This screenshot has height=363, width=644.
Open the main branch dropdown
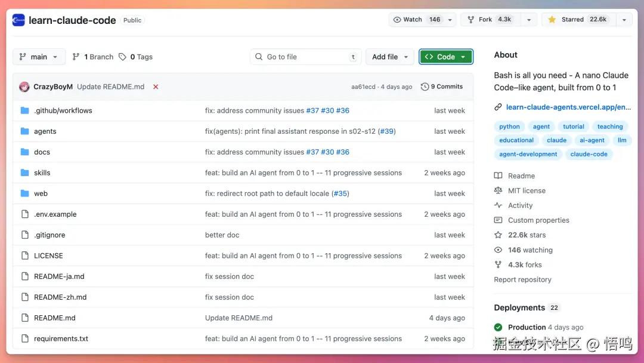[x=39, y=57]
